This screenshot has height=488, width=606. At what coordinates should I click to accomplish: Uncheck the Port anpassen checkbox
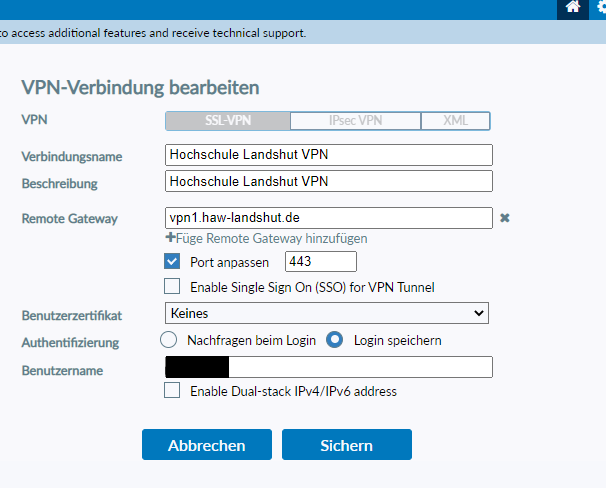coord(172,262)
